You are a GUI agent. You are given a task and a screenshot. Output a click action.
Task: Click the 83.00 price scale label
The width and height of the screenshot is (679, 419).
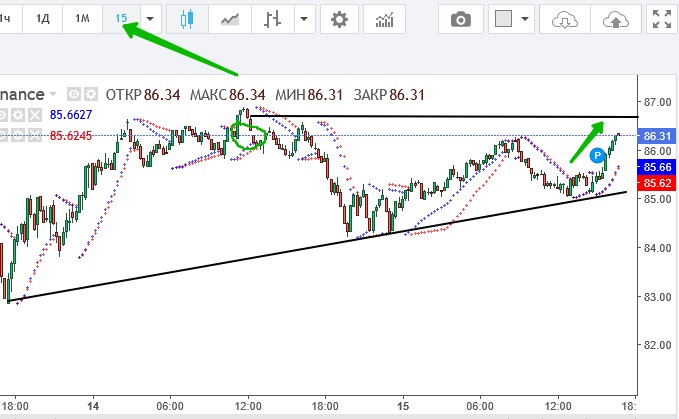tap(657, 297)
